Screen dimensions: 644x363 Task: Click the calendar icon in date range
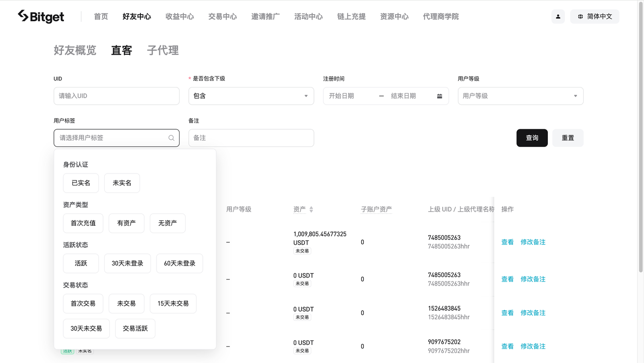[x=439, y=96]
